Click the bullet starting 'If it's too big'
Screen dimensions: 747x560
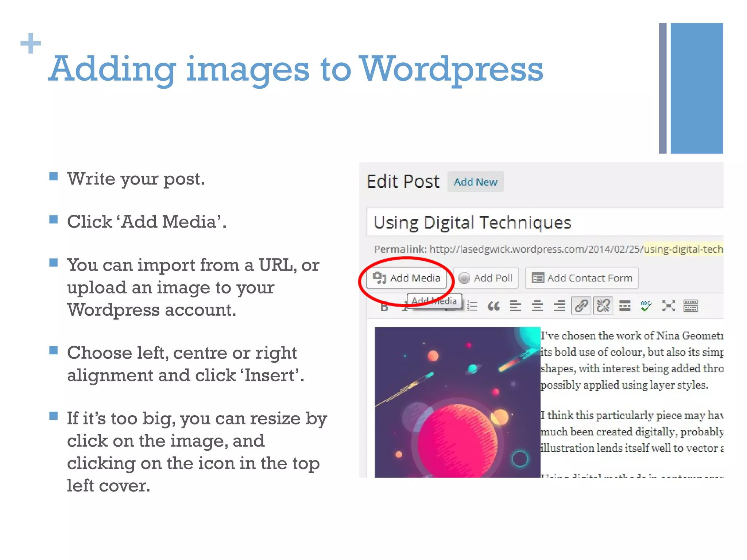[x=197, y=452]
